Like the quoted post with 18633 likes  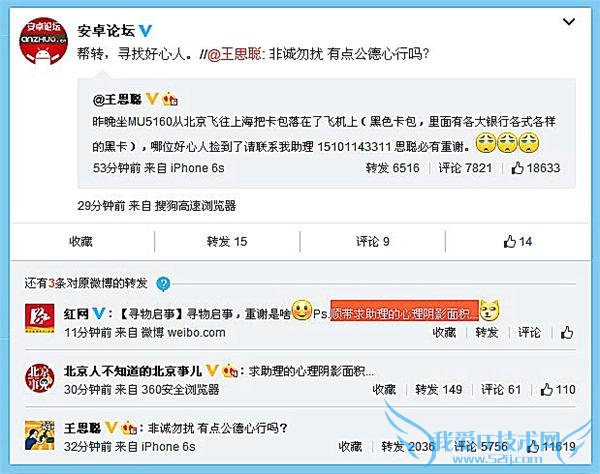pyautogui.click(x=536, y=168)
